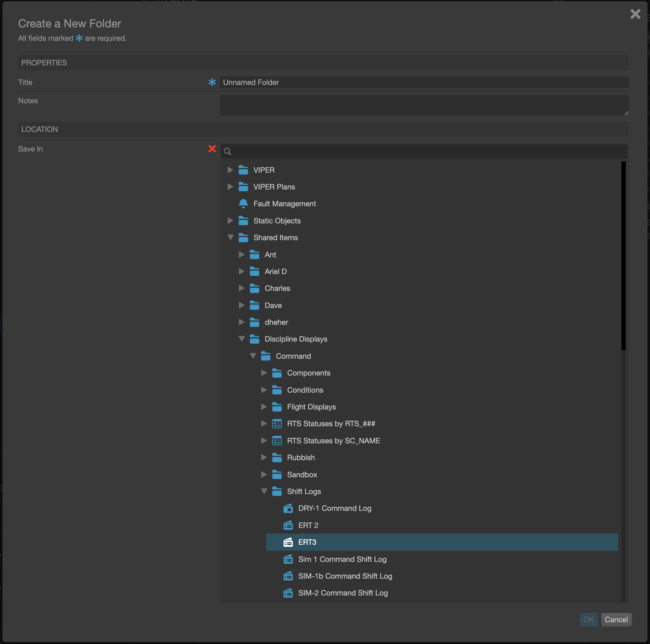Image resolution: width=650 pixels, height=644 pixels.
Task: Click the Fault Management bell icon
Action: [243, 203]
